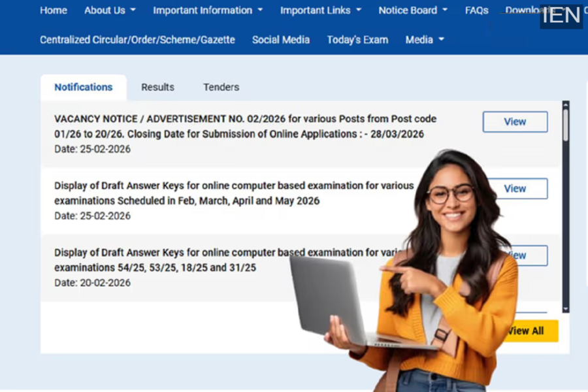
Task: Click the yellow View All button
Action: pos(531,331)
